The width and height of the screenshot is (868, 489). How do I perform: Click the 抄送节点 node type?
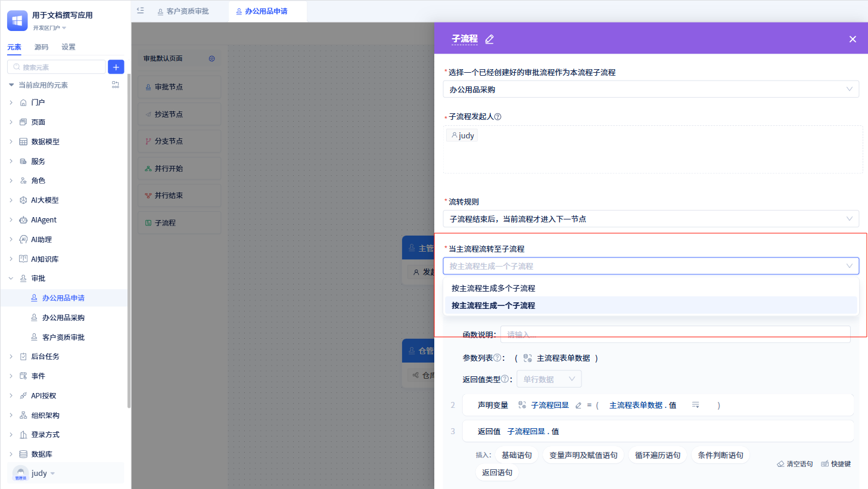point(179,114)
